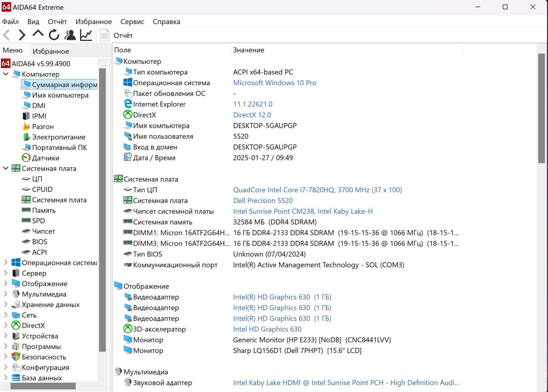Viewport: 548px width, 392px height.
Task: Open the Intel Sunrise Point CM238 chipset link
Action: (x=303, y=211)
